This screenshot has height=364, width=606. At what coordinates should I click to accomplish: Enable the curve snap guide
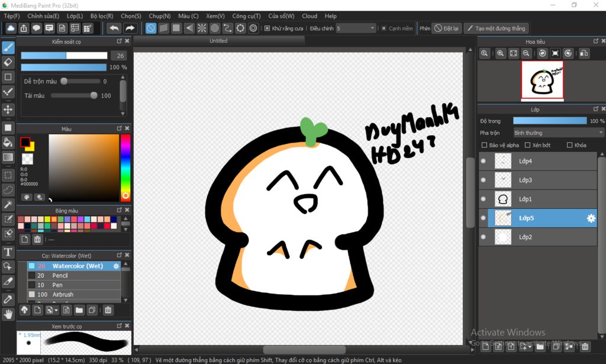coord(228,28)
